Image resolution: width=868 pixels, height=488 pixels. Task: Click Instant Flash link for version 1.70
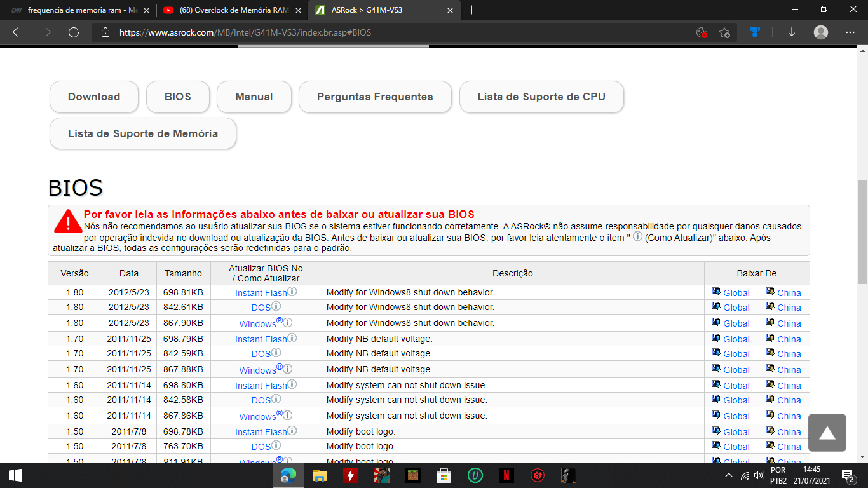pos(261,339)
